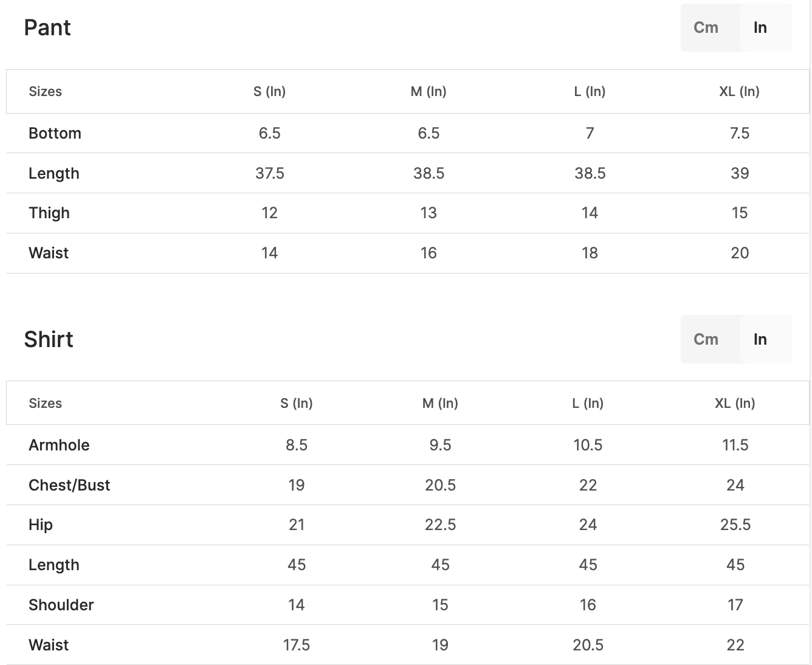Click the Pant Length value 37.5

pos(269,173)
